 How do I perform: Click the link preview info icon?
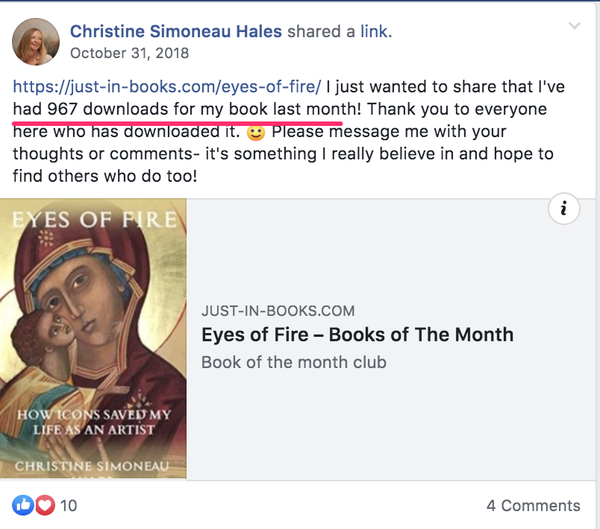[x=565, y=209]
